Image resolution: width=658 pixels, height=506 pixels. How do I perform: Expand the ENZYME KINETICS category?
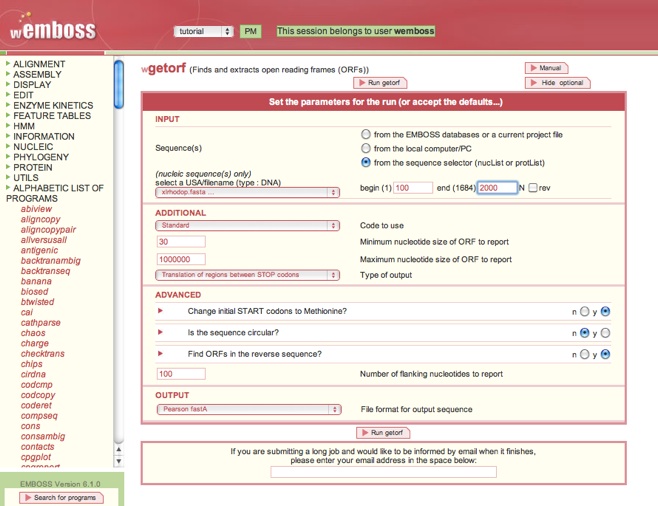[53, 105]
